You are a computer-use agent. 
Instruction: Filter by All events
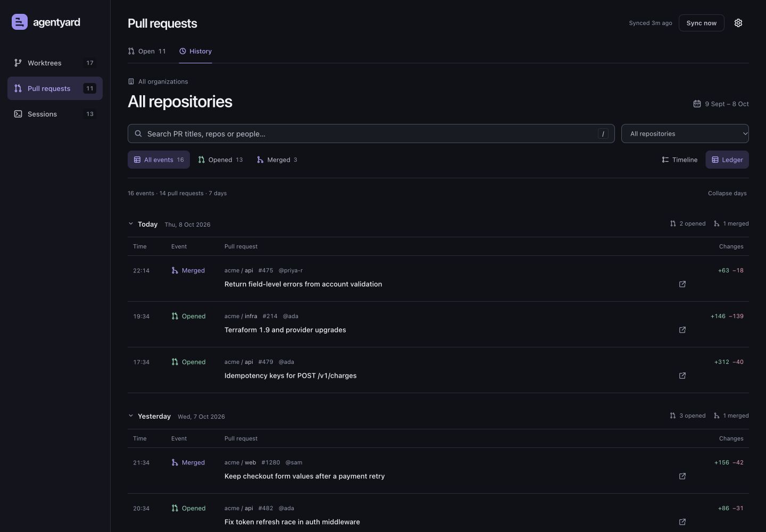(159, 160)
